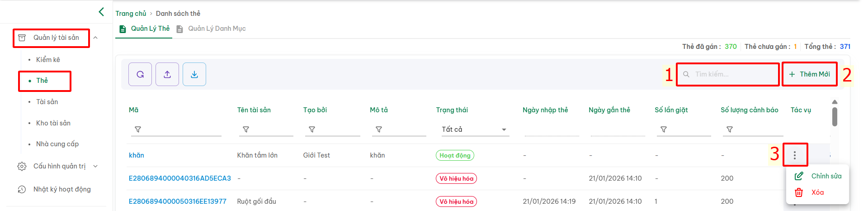Collapse the Quản lý tài sản section
The height and width of the screenshot is (211, 868).
(x=95, y=38)
